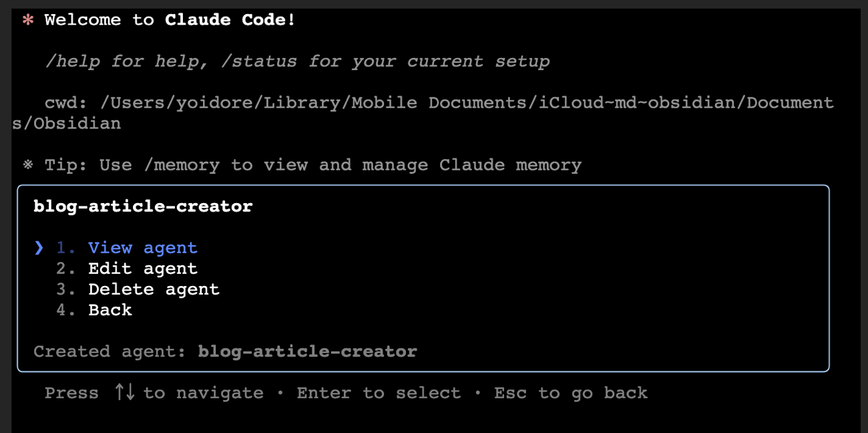
Task: Click the bold Claude Code! title text
Action: pyautogui.click(x=230, y=20)
